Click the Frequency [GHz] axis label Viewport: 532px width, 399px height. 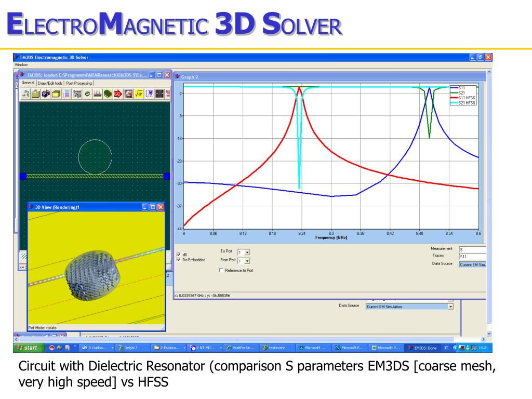pos(331,237)
